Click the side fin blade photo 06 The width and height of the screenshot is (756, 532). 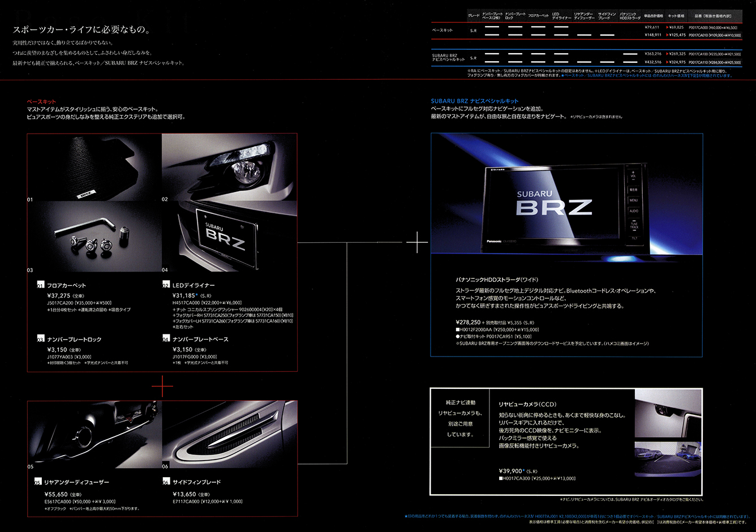[230, 435]
